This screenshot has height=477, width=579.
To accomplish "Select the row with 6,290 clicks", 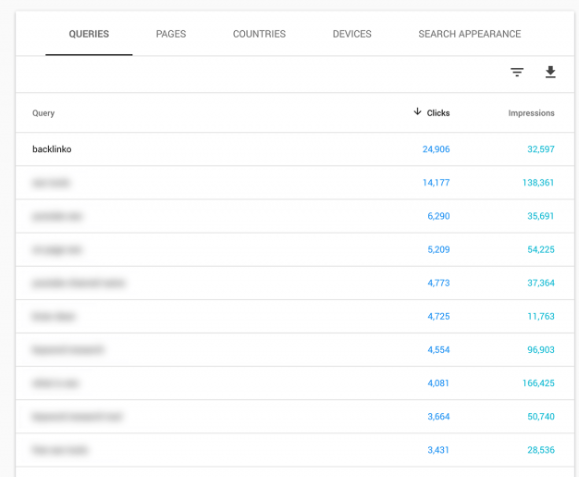I will pyautogui.click(x=295, y=216).
